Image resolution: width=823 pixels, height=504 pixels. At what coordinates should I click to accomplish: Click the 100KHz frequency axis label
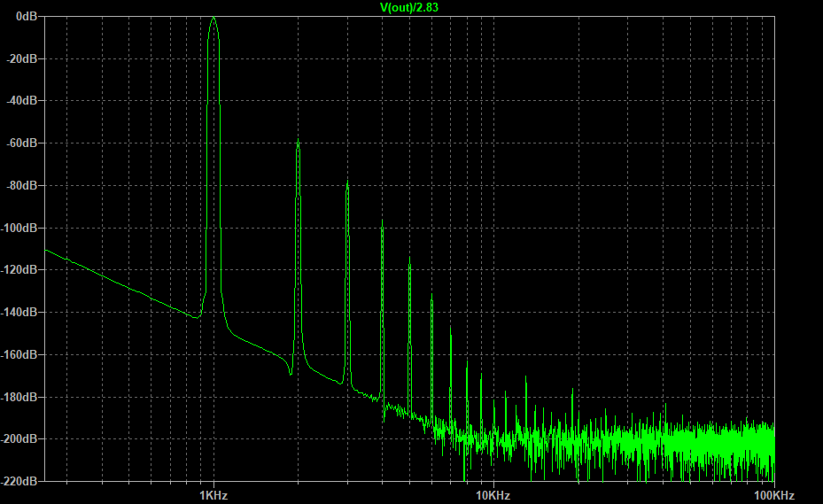774,496
